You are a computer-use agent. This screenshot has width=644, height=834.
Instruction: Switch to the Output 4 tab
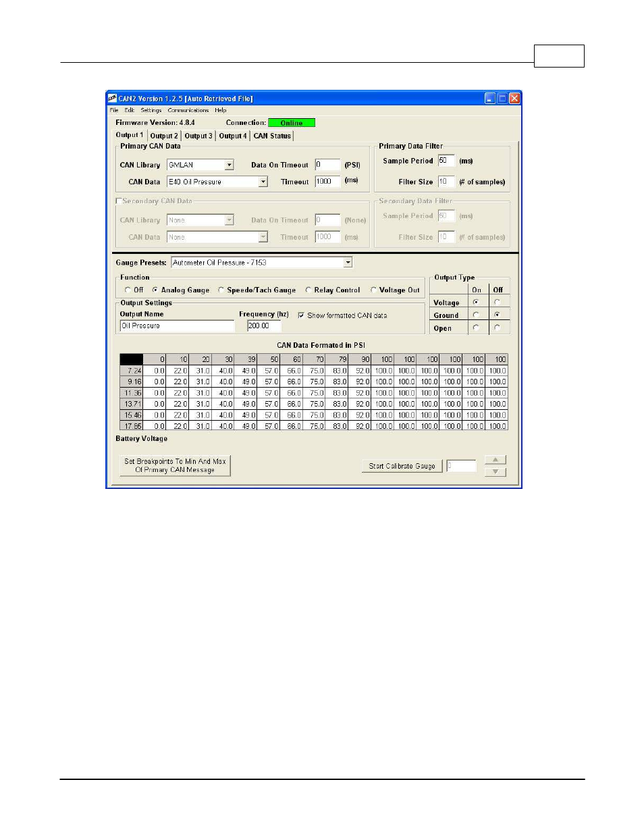click(233, 136)
